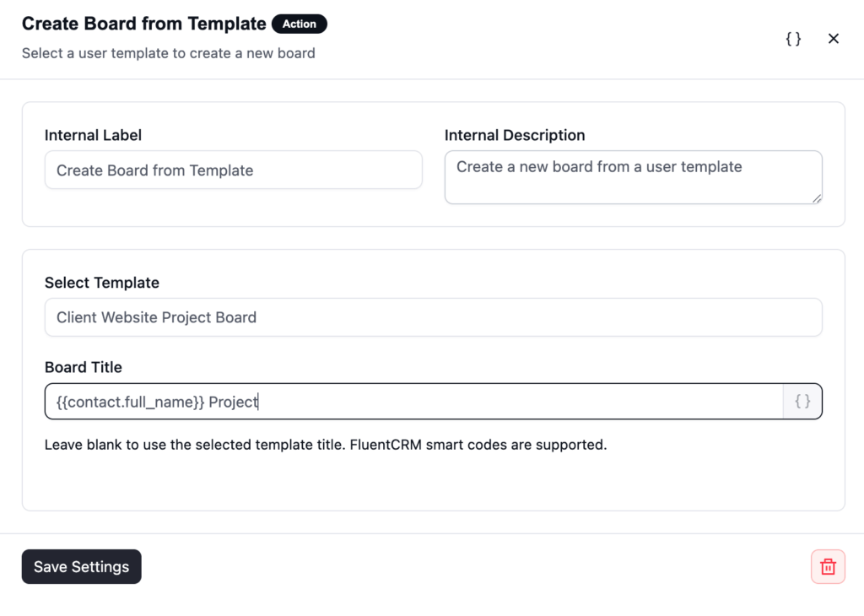
Task: Focus the Internal Label text field
Action: [234, 170]
